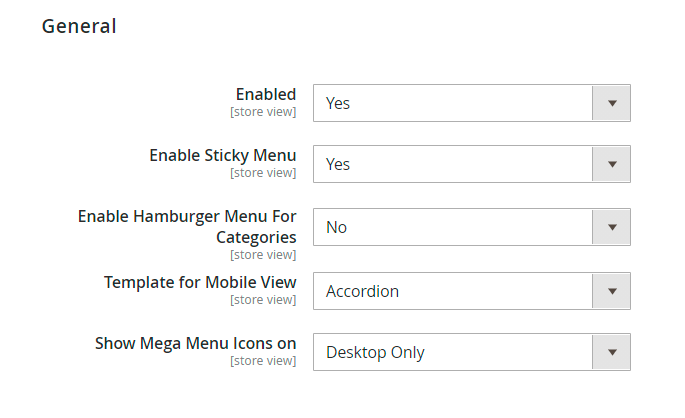Click the arrow button on Enable Sticky Menu
The height and width of the screenshot is (418, 685).
click(611, 164)
